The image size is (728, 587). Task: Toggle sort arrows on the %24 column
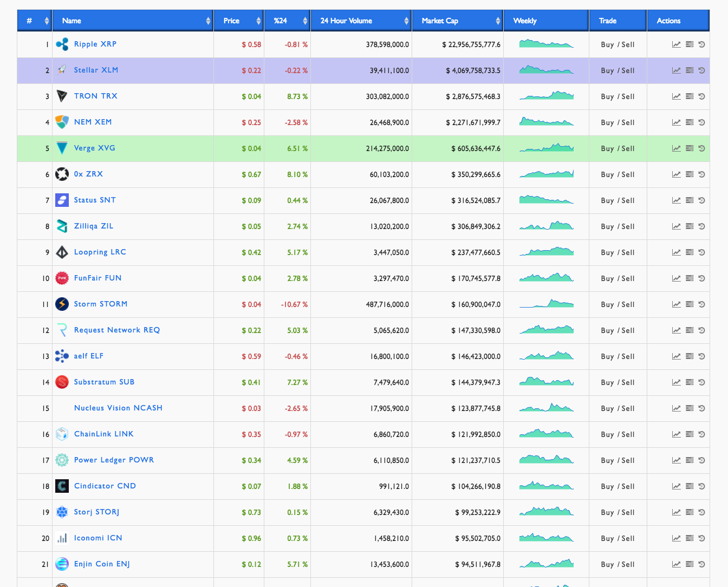point(305,21)
